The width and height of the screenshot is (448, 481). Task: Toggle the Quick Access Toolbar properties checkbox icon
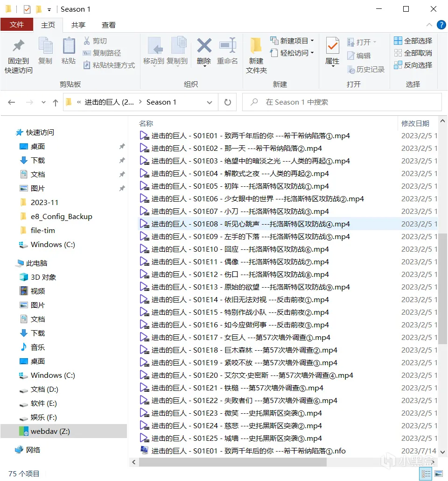pyautogui.click(x=27, y=9)
